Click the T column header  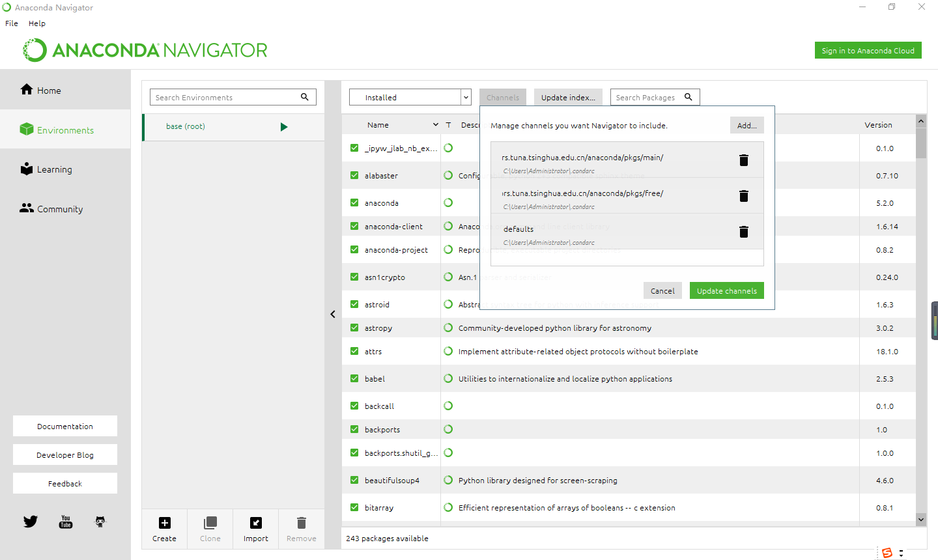448,124
